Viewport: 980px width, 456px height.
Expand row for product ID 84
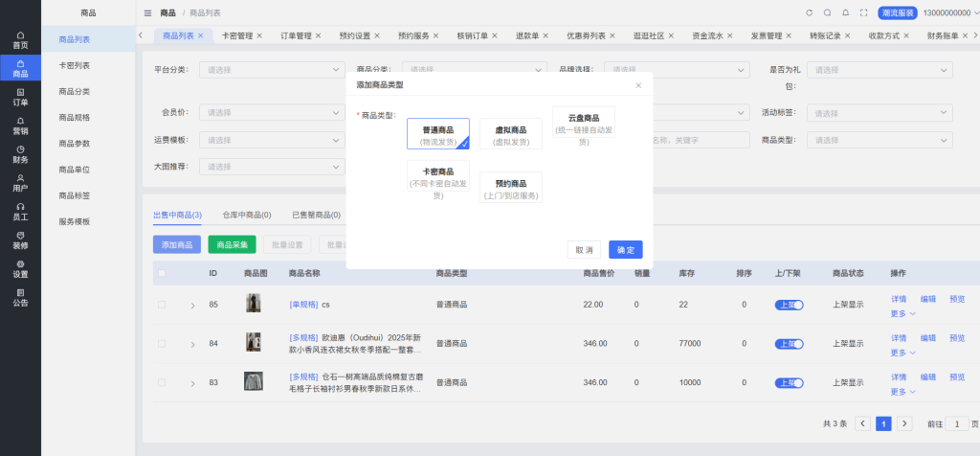click(192, 344)
